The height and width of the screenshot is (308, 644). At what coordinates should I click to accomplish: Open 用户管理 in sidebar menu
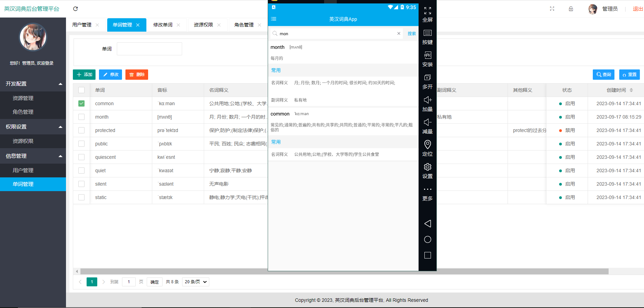point(33,170)
